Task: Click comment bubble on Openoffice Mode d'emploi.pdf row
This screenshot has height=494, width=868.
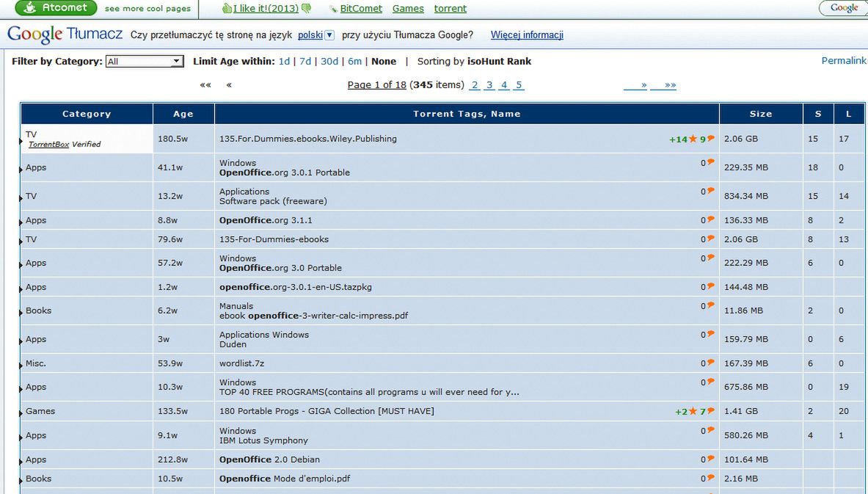Action: tap(711, 478)
